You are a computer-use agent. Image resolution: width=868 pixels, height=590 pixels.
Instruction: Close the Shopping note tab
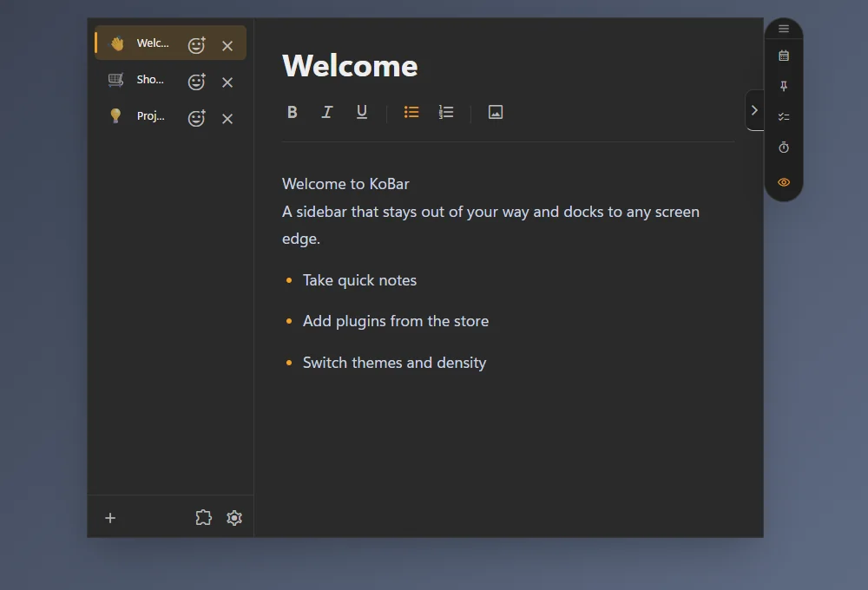(x=227, y=82)
